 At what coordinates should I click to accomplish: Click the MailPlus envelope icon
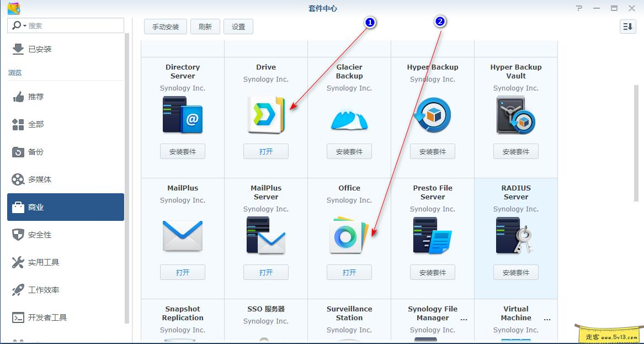[183, 235]
